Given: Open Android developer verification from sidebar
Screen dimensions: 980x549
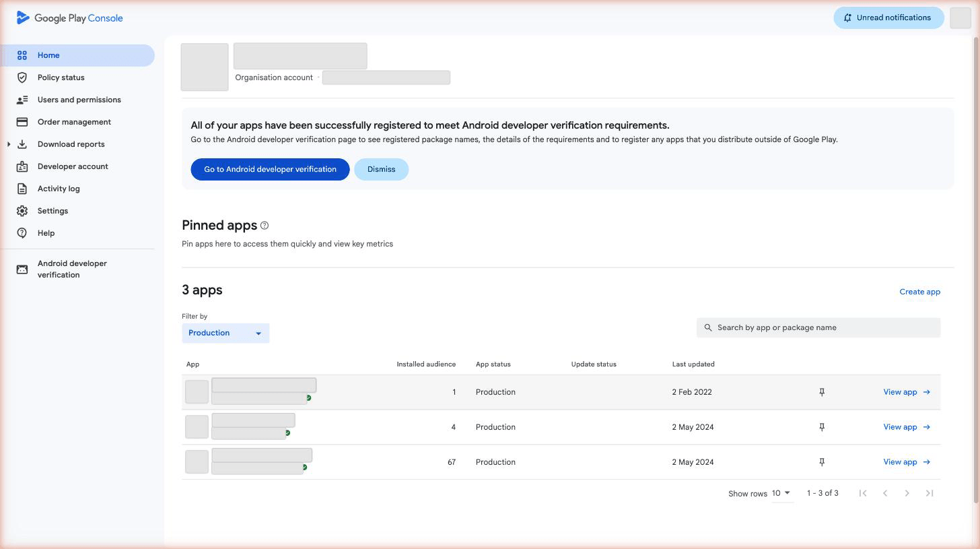Looking at the screenshot, I should (72, 269).
